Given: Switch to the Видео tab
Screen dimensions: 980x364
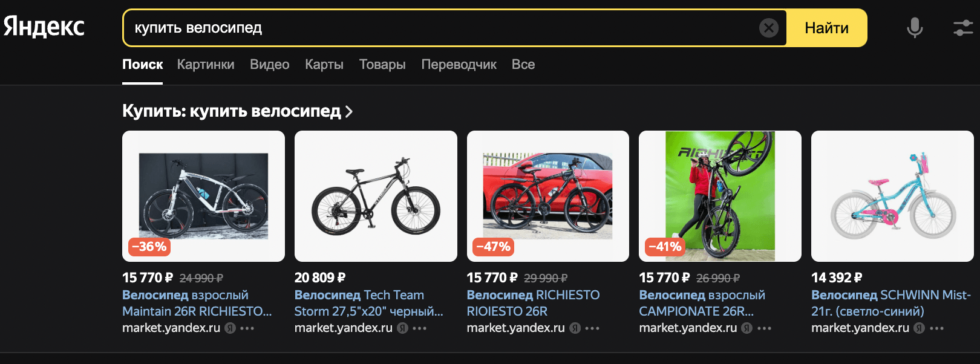Looking at the screenshot, I should point(269,65).
